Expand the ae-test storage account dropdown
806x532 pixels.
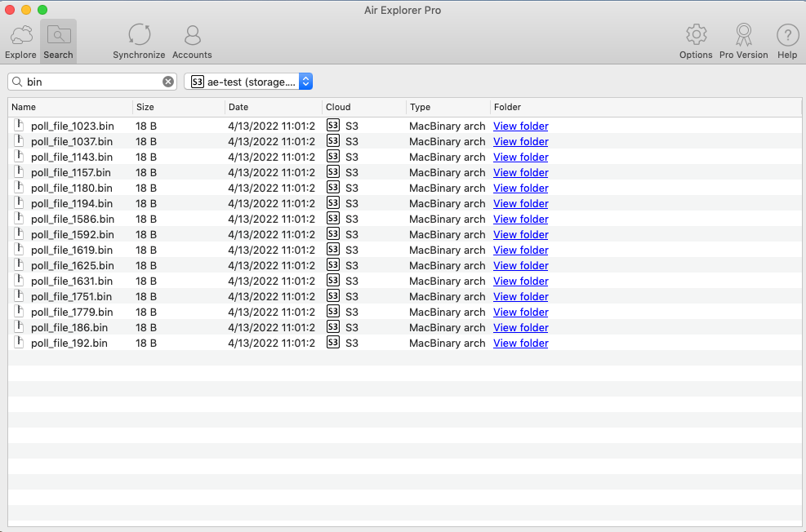[248, 82]
